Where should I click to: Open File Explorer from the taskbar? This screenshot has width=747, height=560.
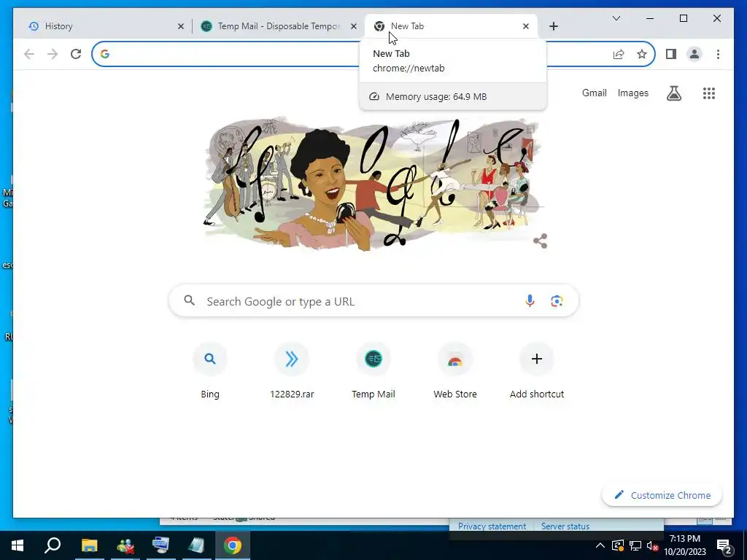point(89,545)
